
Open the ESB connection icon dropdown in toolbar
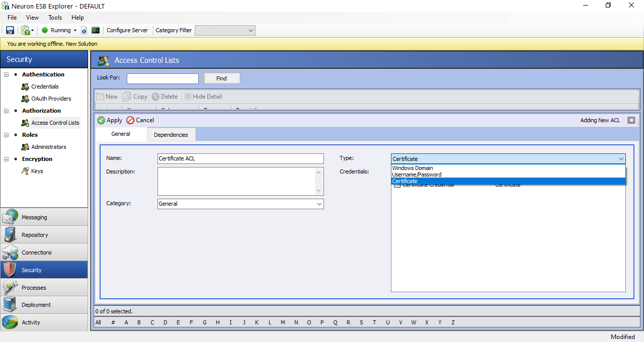pos(27,30)
